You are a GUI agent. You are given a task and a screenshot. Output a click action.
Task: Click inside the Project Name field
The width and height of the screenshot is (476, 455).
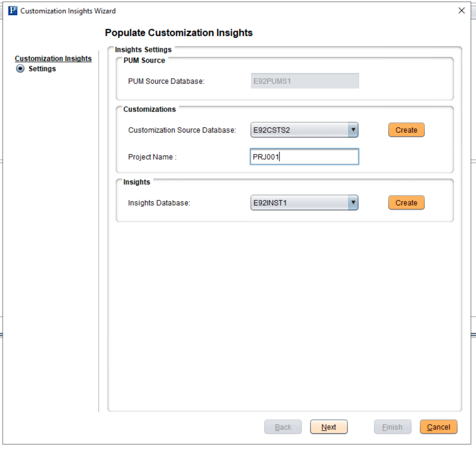(304, 157)
